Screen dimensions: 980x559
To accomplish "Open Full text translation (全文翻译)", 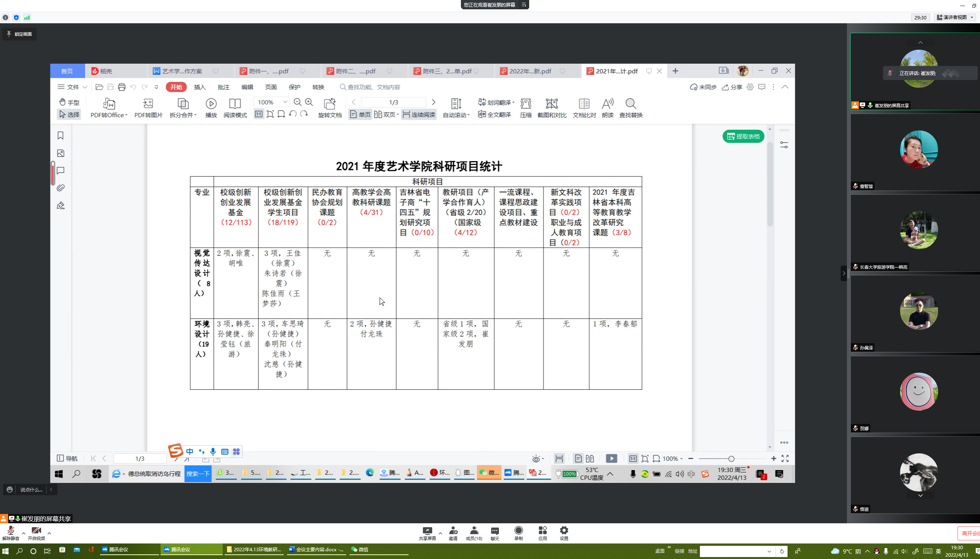I will click(495, 115).
